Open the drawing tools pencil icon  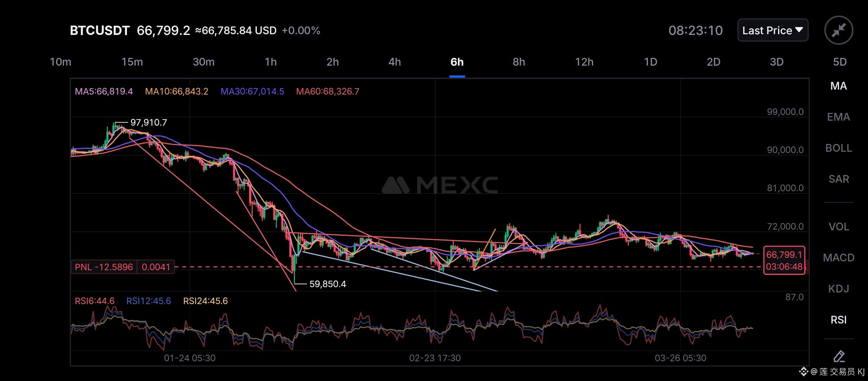[839, 356]
